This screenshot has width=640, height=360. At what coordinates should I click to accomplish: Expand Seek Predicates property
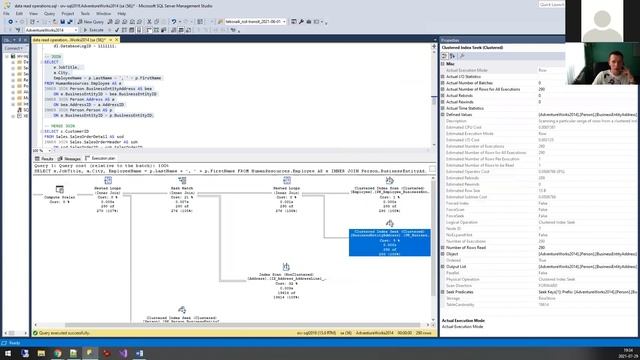point(443,292)
